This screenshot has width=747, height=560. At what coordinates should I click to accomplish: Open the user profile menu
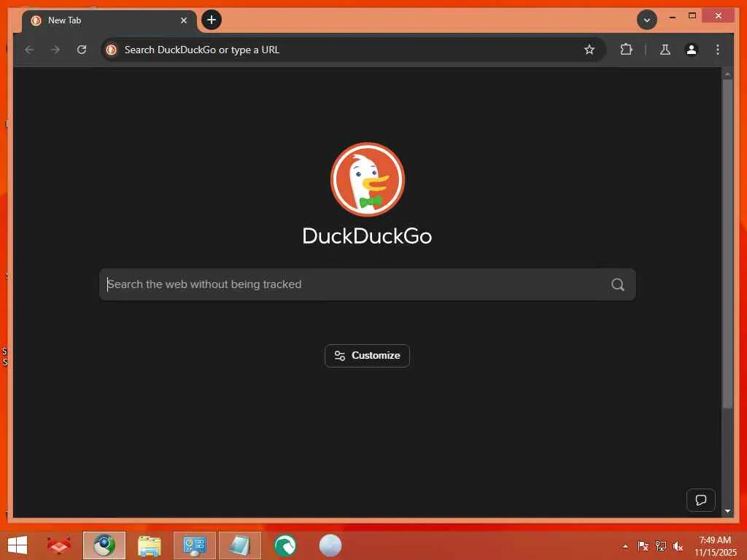pos(692,50)
